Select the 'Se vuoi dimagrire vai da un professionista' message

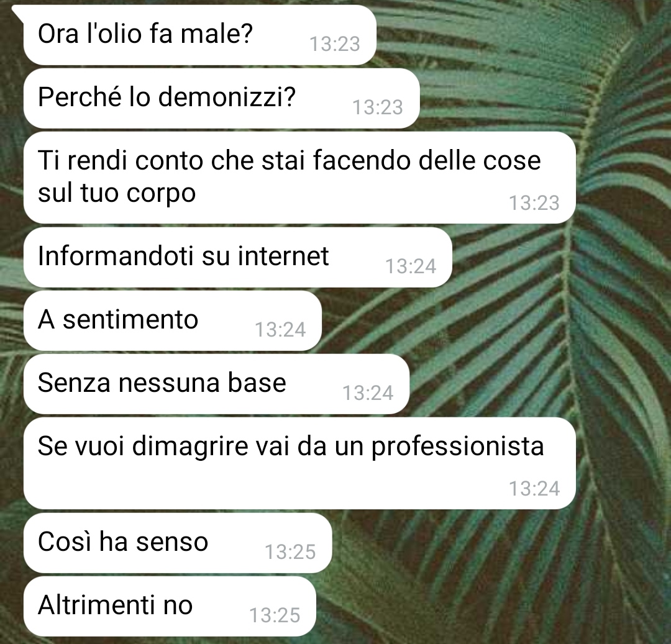[299, 463]
